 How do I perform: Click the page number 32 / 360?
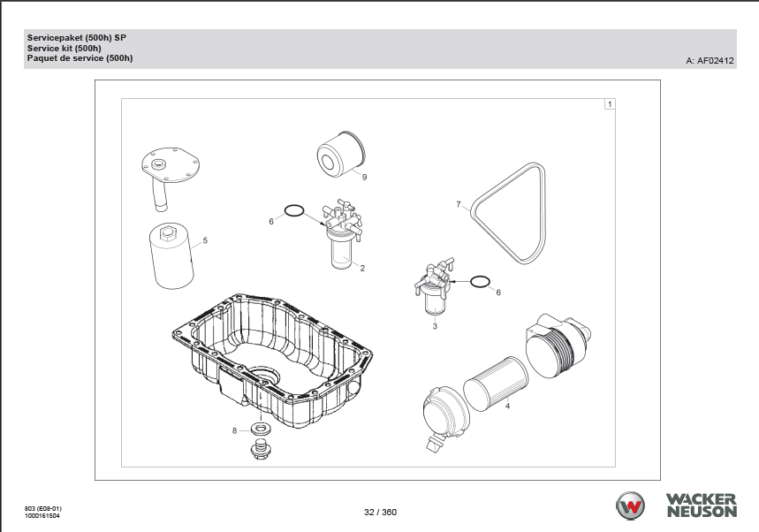pos(380,512)
